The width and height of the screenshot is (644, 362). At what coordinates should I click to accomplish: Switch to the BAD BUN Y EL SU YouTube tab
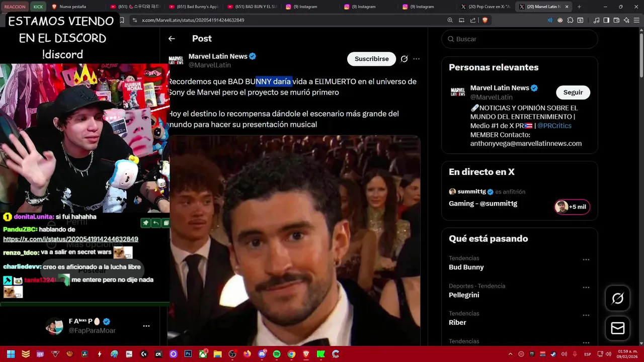(252, 7)
